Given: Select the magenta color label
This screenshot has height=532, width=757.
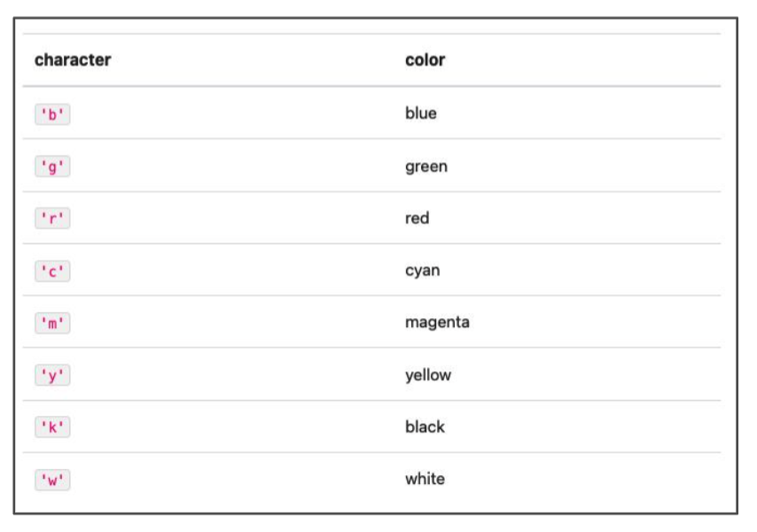Looking at the screenshot, I should [437, 322].
